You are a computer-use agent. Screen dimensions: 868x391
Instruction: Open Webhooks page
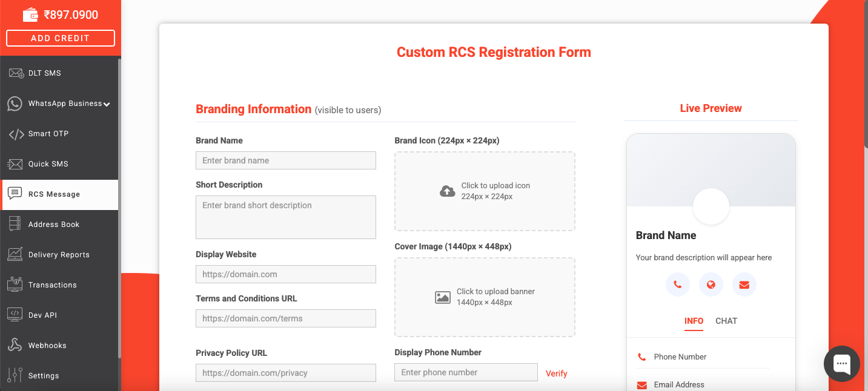pyautogui.click(x=59, y=346)
